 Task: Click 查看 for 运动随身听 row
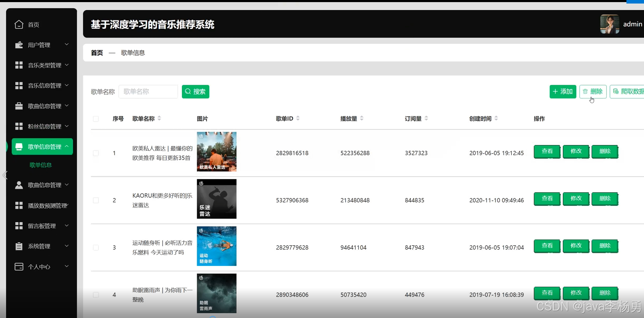[547, 246]
